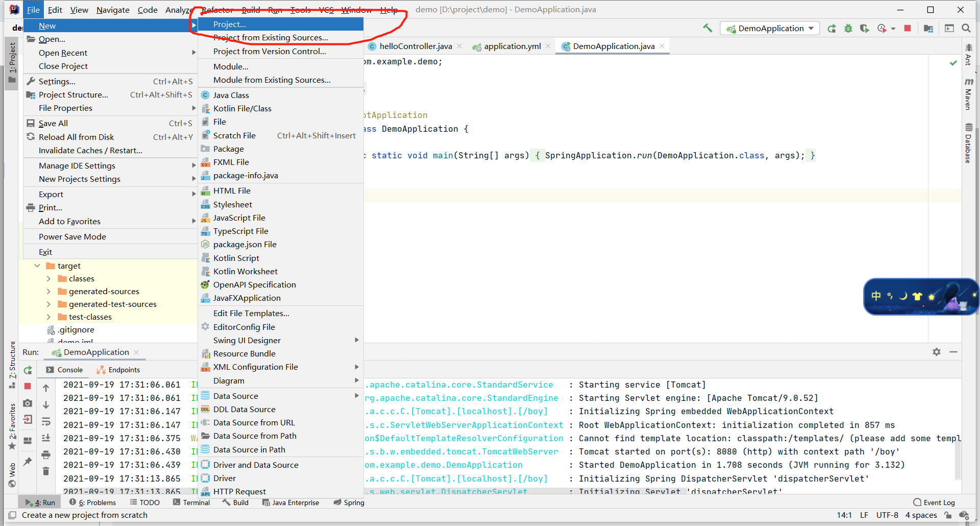
Task: Click the shirt skin icon on the input method bar
Action: (917, 296)
